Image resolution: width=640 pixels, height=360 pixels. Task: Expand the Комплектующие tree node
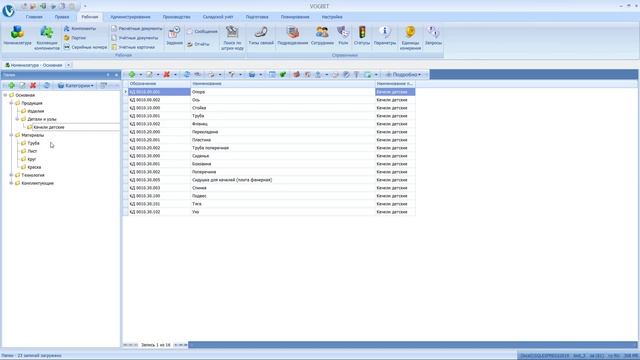(x=11, y=183)
